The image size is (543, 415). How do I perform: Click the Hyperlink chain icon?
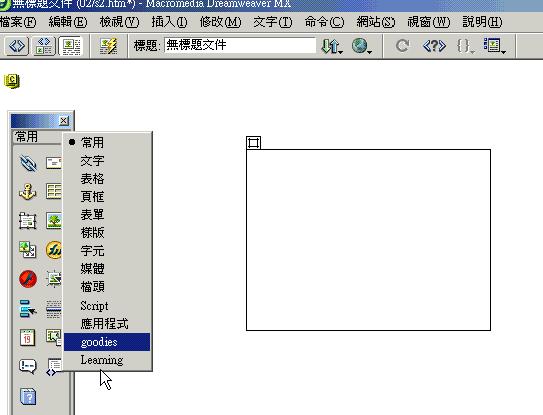pos(28,163)
